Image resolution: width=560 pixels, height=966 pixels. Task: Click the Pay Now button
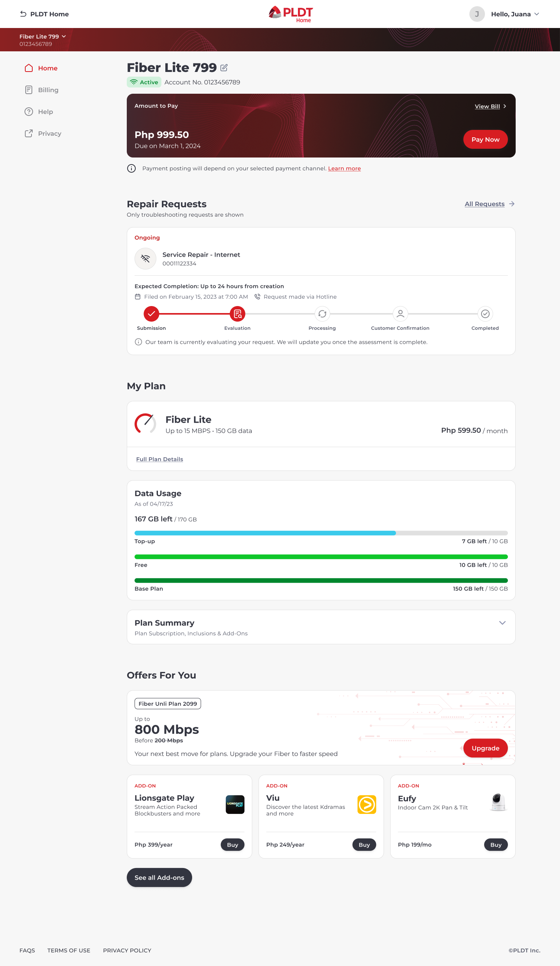click(485, 139)
